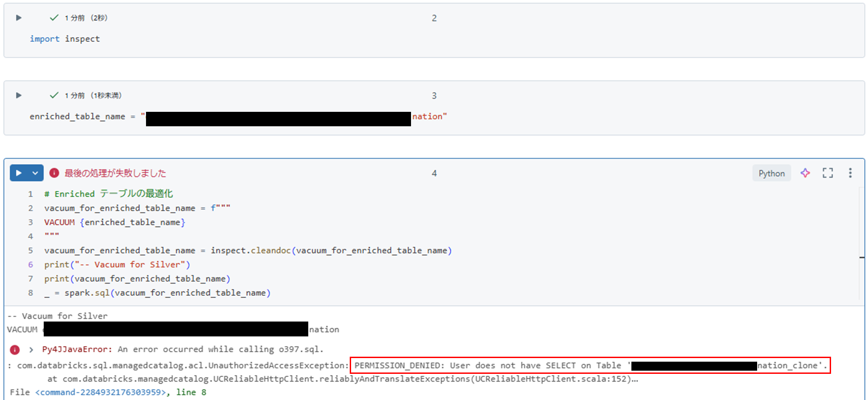Click the 'import inspect' code line
868x400 pixels.
[x=65, y=39]
